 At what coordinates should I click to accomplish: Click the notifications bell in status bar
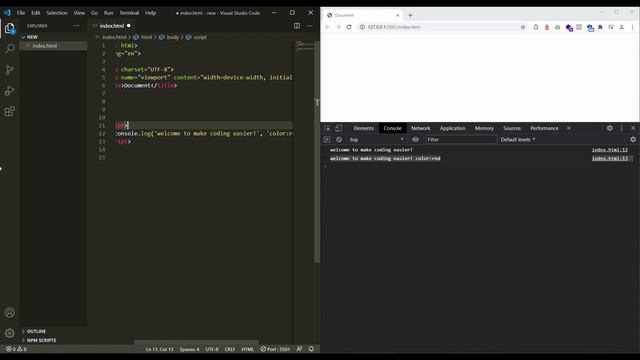pos(311,349)
